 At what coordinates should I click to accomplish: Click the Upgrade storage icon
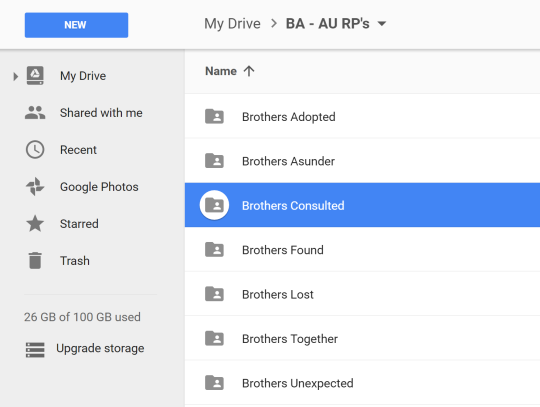click(35, 350)
